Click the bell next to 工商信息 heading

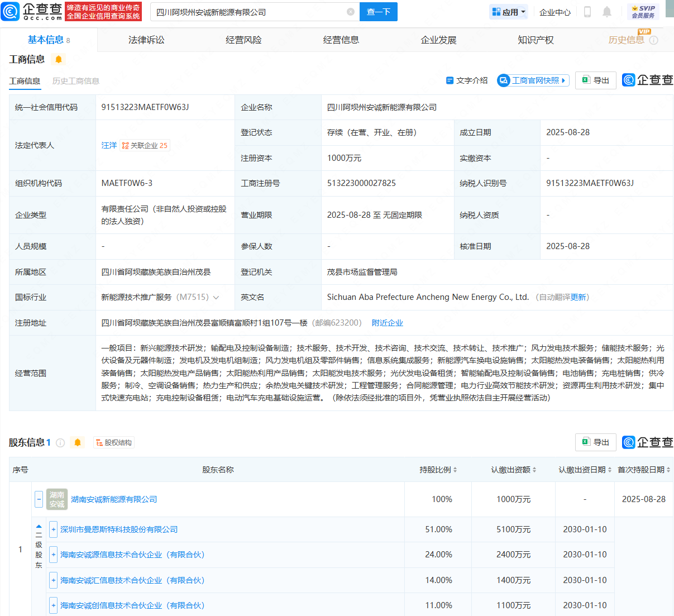click(x=59, y=59)
